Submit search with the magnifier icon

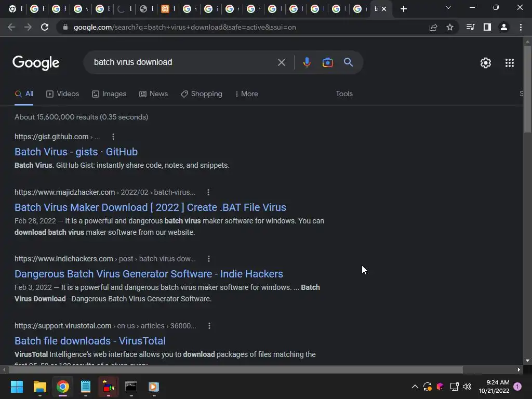coord(349,62)
